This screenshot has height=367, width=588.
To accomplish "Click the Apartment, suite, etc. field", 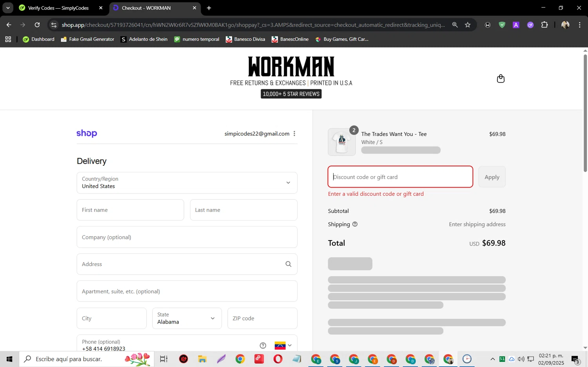I will click(x=187, y=291).
